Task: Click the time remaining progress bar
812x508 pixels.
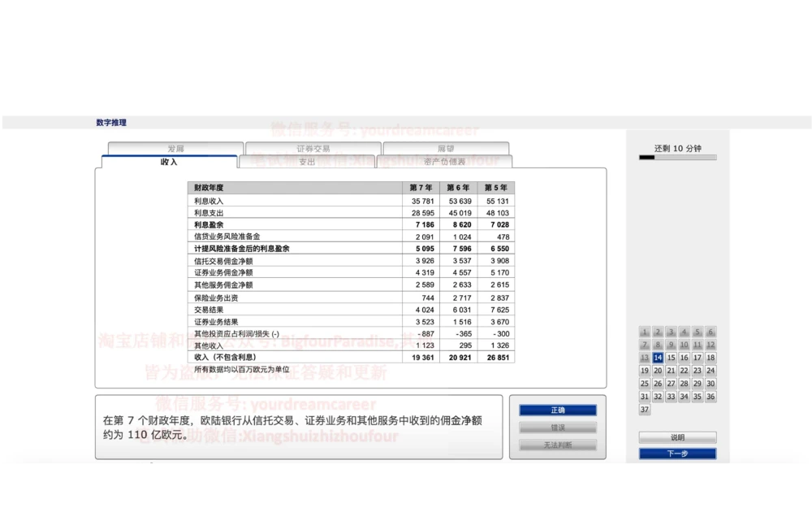Action: pos(678,157)
